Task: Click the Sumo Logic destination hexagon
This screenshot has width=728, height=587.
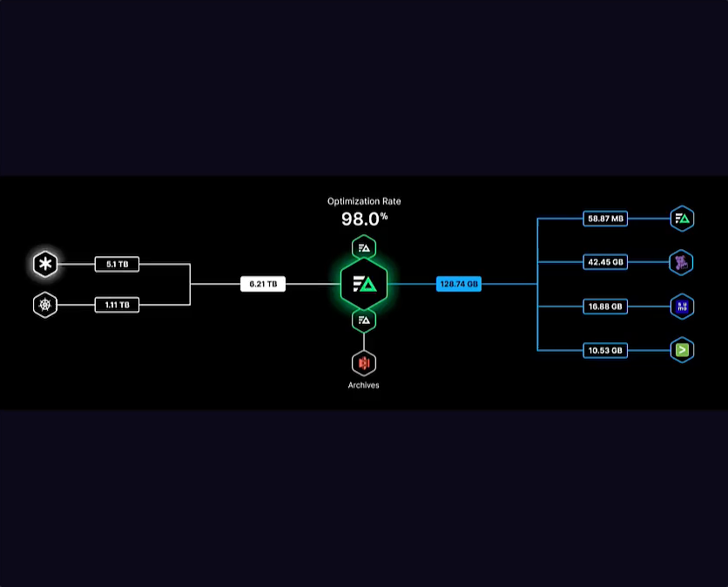Action: 682,307
